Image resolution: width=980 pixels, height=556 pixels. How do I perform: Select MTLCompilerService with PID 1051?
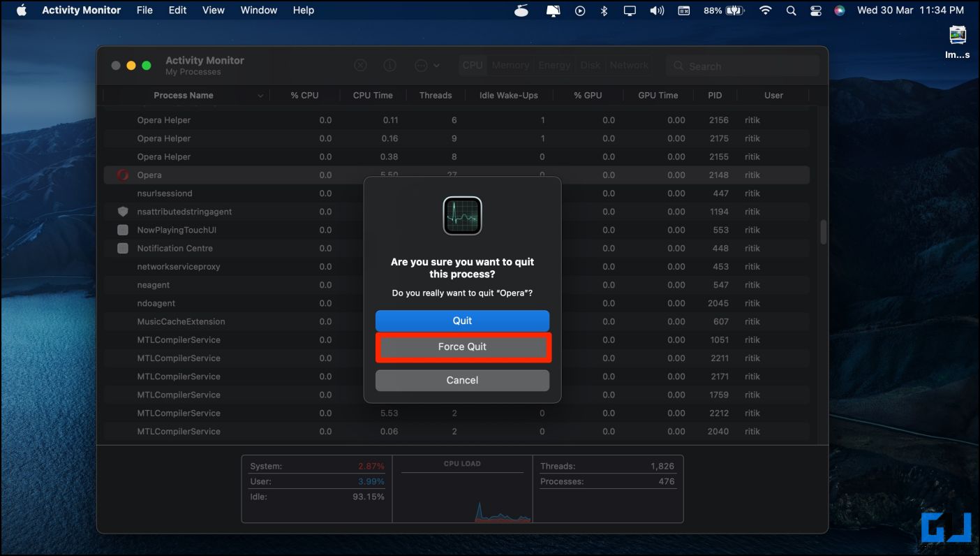pyautogui.click(x=456, y=340)
